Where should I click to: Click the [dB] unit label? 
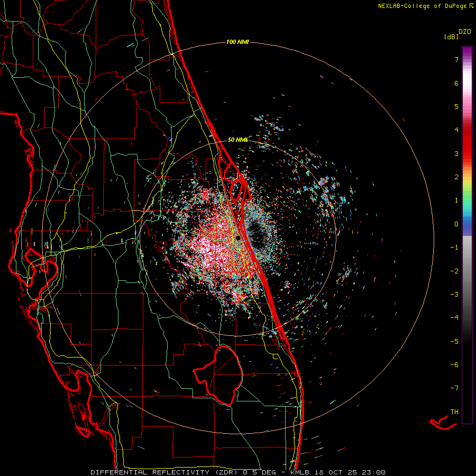[x=451, y=36]
